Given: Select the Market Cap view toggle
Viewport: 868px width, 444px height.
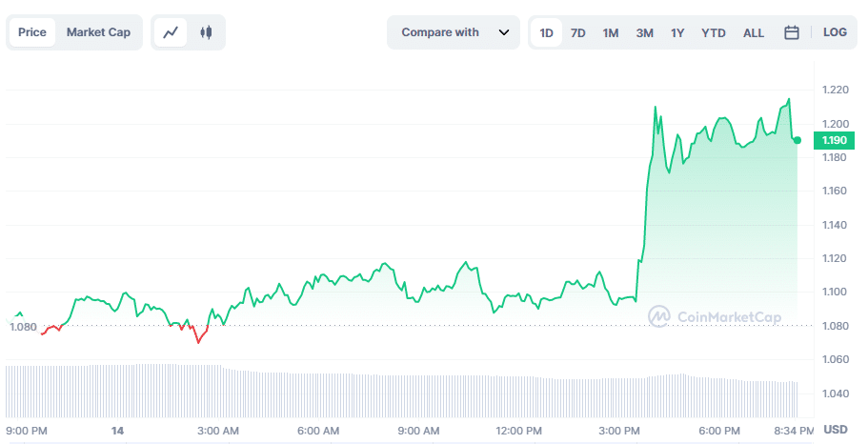Looking at the screenshot, I should (x=98, y=32).
